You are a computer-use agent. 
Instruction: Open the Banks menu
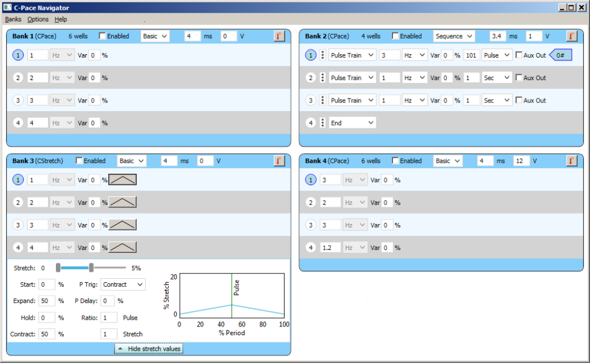[x=13, y=19]
